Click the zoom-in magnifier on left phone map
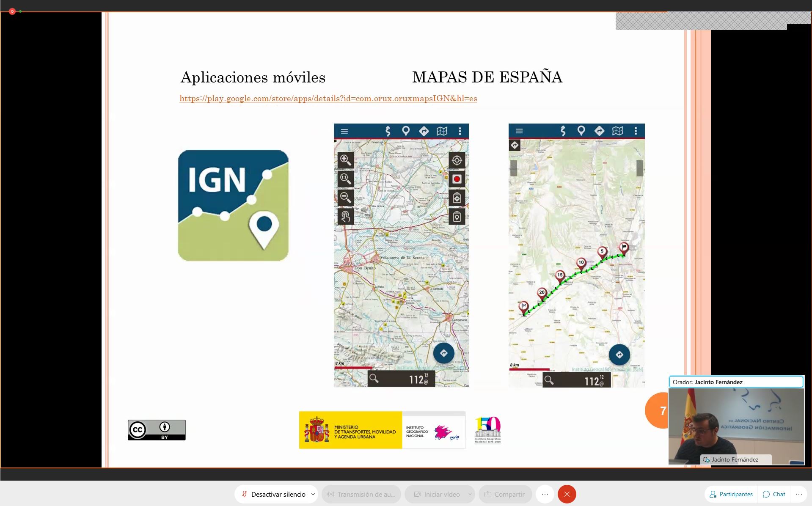This screenshot has width=812, height=506. pyautogui.click(x=345, y=160)
